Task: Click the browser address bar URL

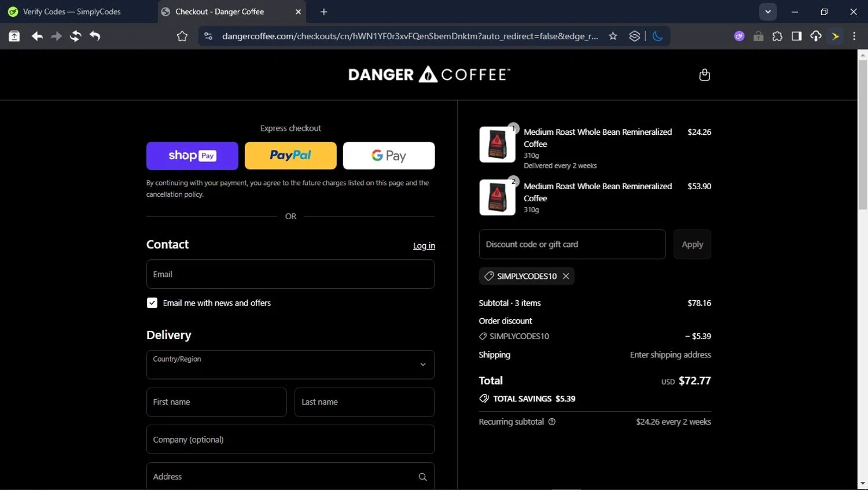Action: (410, 36)
